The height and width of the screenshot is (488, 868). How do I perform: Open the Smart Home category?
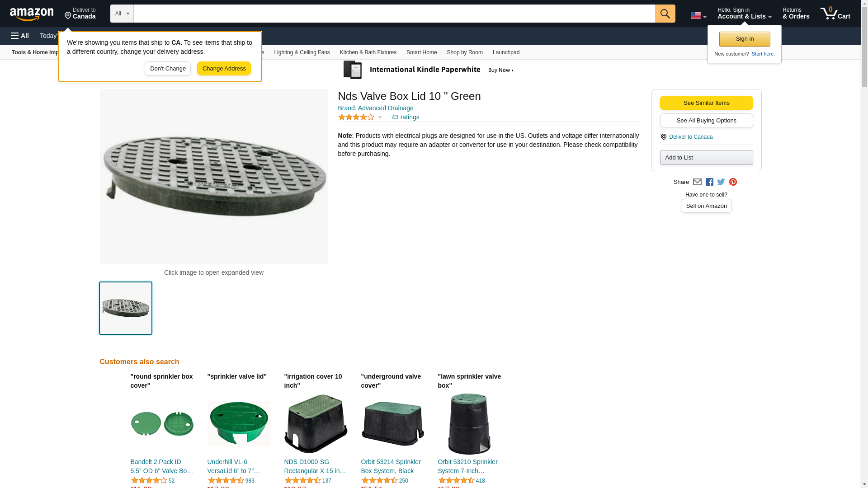(x=421, y=52)
